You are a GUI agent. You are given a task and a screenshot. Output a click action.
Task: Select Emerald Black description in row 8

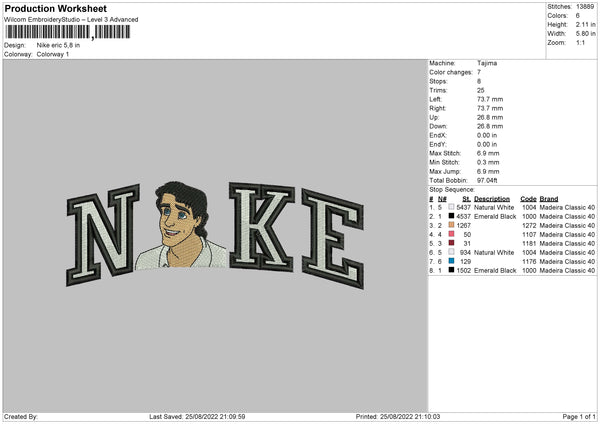point(495,271)
